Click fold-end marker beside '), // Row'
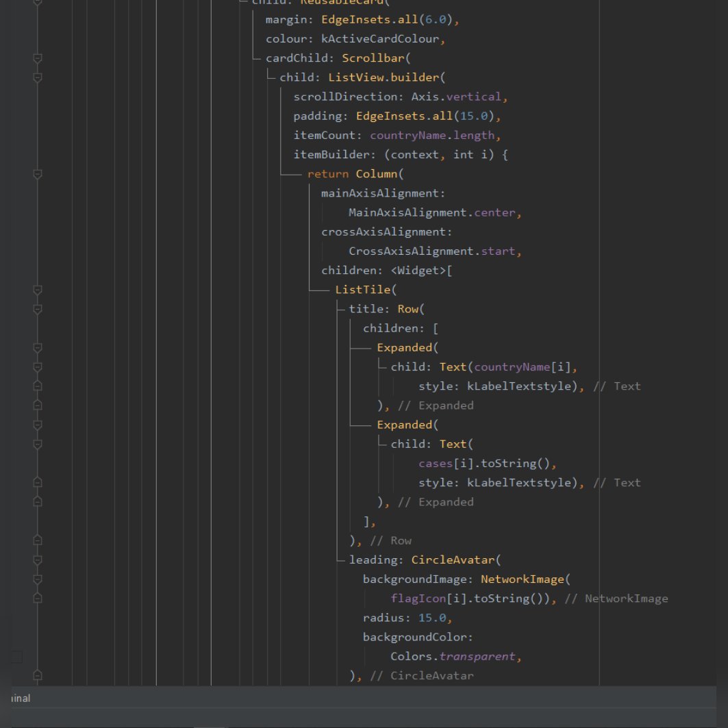The image size is (728, 728). [x=38, y=540]
